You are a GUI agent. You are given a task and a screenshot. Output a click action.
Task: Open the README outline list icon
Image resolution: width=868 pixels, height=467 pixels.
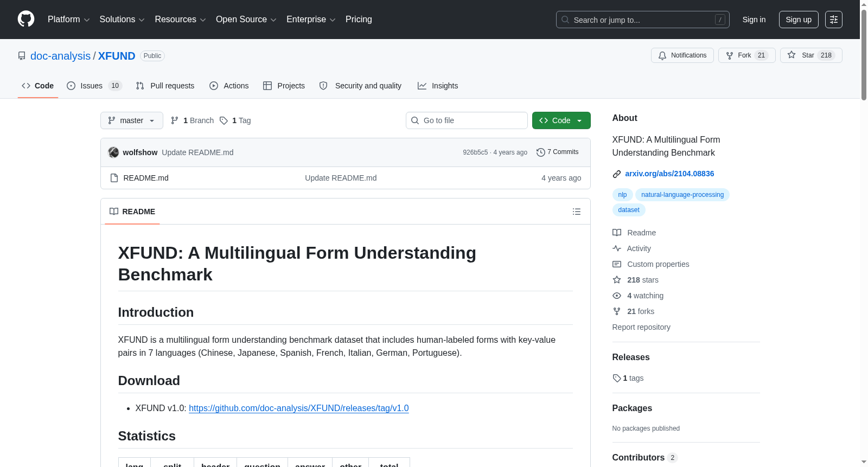click(577, 212)
